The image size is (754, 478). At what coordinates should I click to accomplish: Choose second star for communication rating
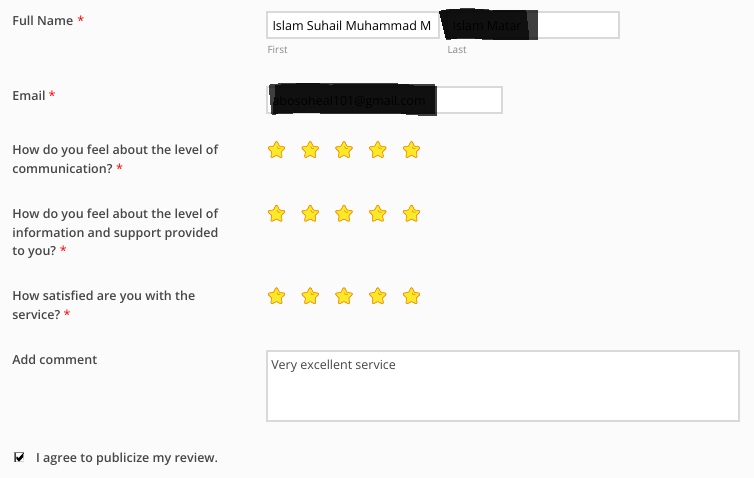pyautogui.click(x=310, y=150)
